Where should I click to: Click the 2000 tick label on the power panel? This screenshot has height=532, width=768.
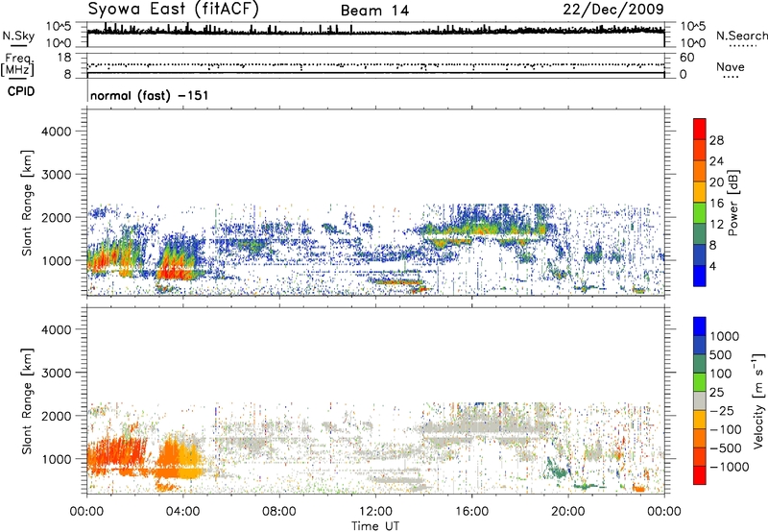[x=56, y=217]
